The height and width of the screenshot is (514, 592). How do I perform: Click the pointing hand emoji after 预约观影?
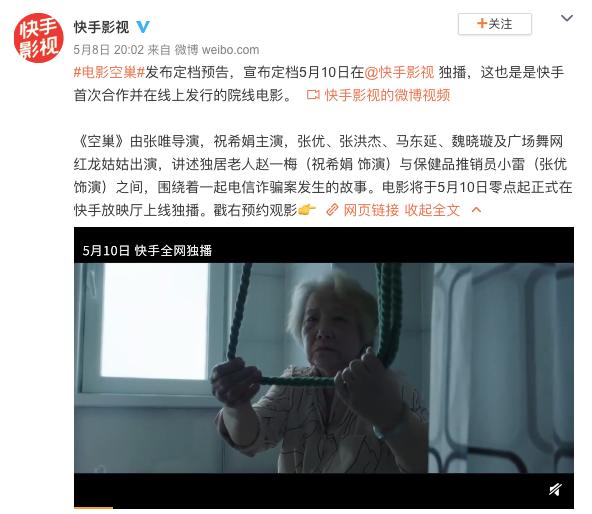pyautogui.click(x=307, y=210)
